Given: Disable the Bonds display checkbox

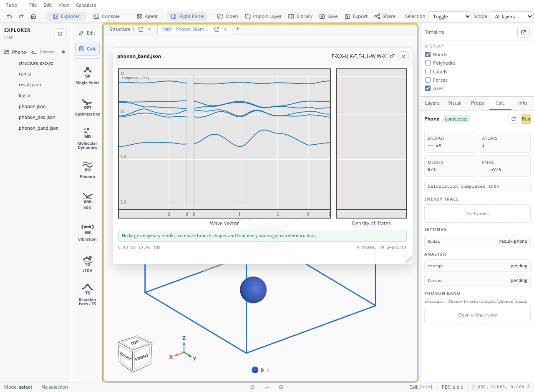Looking at the screenshot, I should (x=428, y=55).
